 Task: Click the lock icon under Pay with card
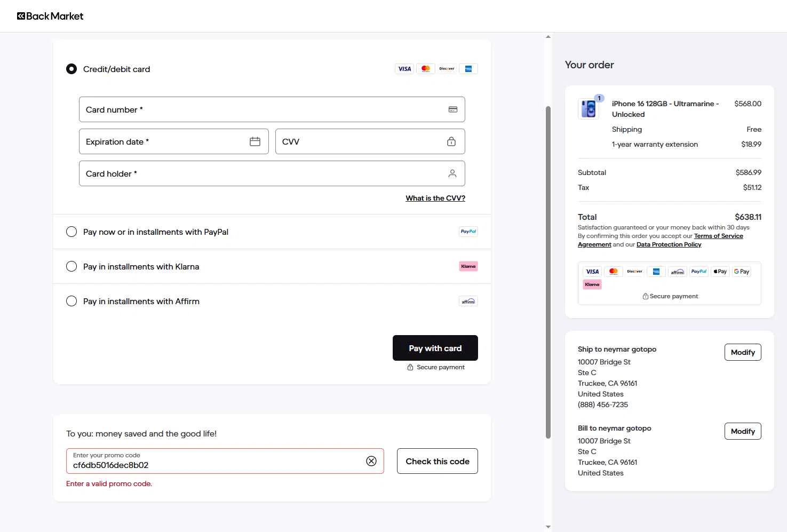[x=410, y=367]
